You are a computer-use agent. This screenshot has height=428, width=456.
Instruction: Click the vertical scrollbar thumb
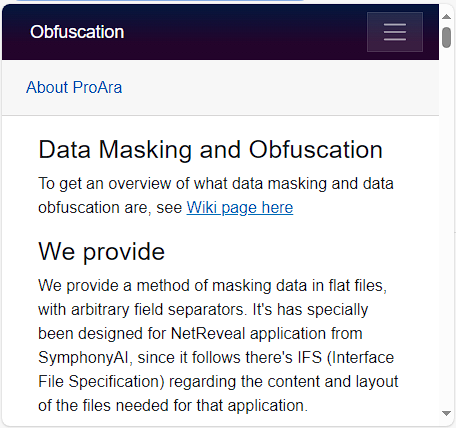pos(446,38)
